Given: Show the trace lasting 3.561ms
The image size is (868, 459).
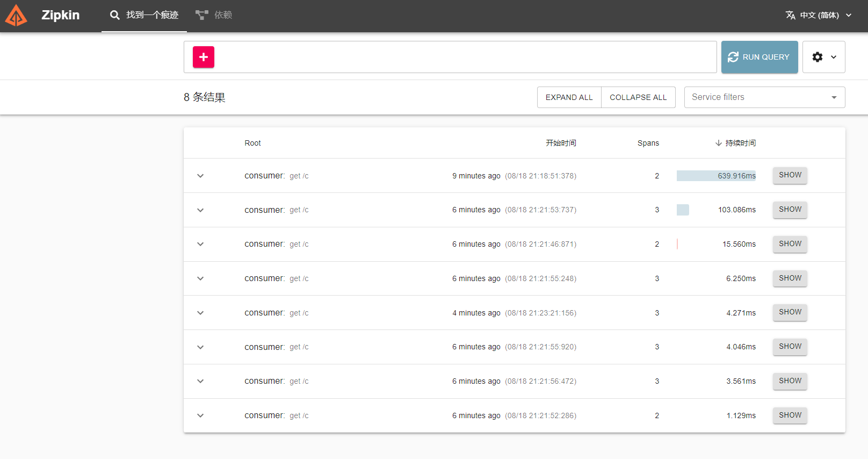Looking at the screenshot, I should pos(790,381).
